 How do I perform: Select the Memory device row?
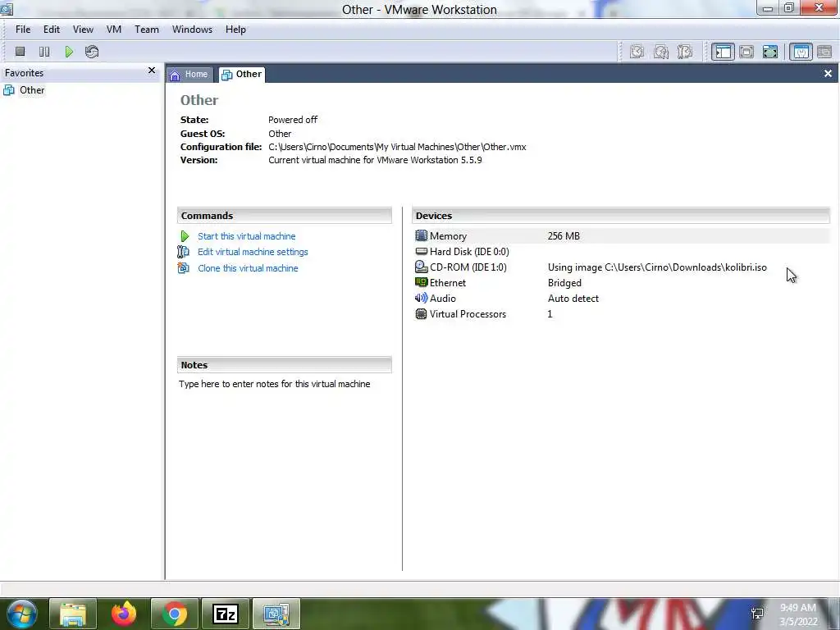(x=622, y=235)
